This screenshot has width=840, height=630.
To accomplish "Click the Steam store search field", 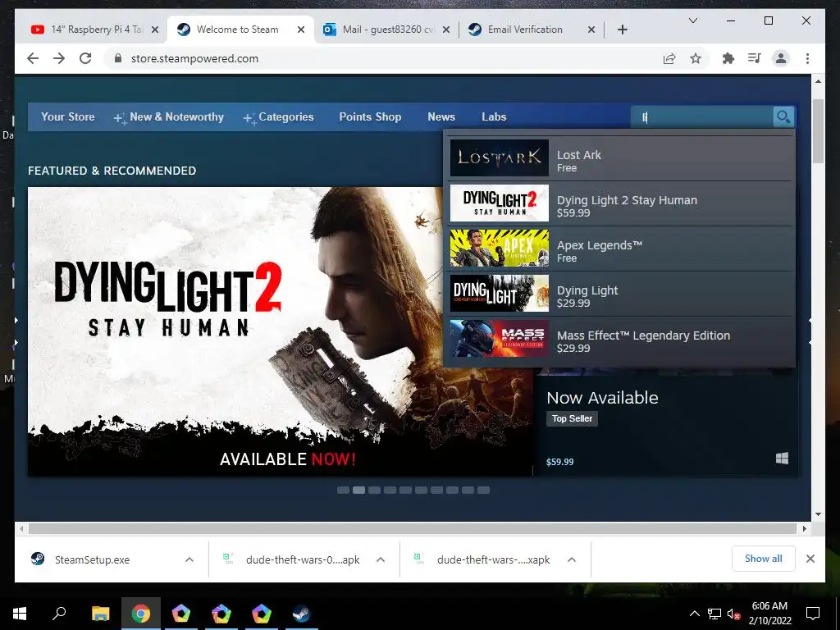I will (x=702, y=116).
